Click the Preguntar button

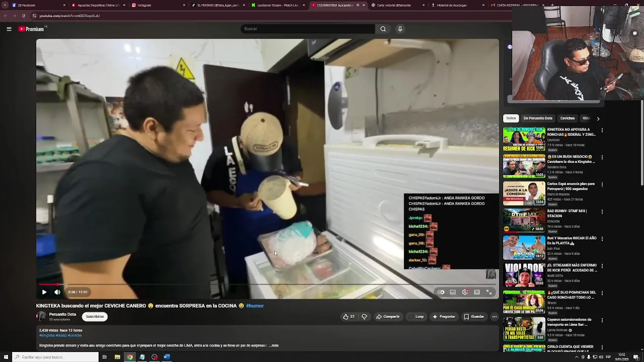click(444, 317)
